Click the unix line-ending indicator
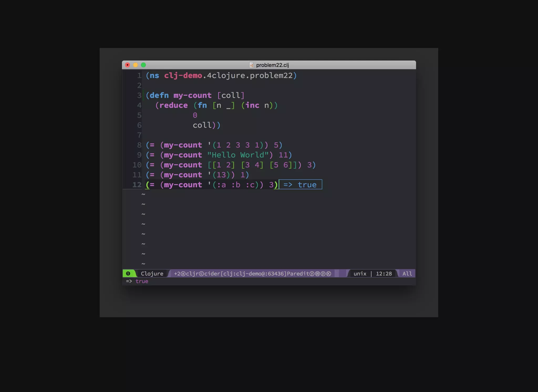Screen dimensions: 538x392 pyautogui.click(x=360, y=274)
